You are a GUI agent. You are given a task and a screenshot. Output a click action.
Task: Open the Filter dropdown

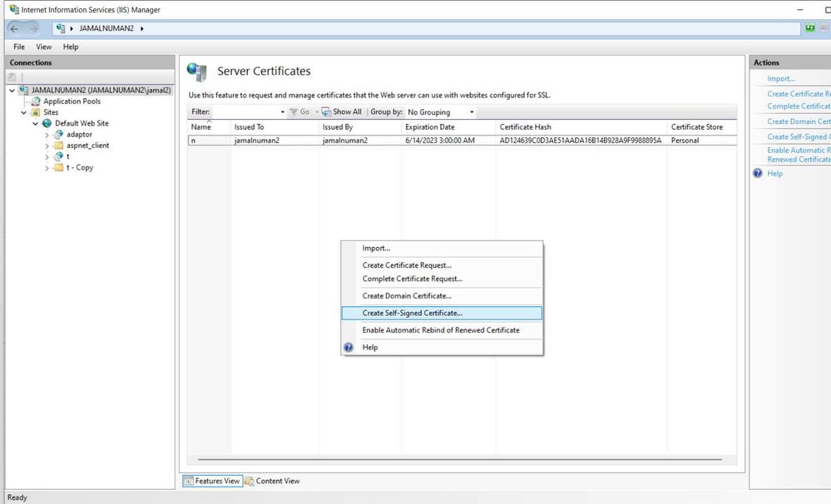coord(283,111)
